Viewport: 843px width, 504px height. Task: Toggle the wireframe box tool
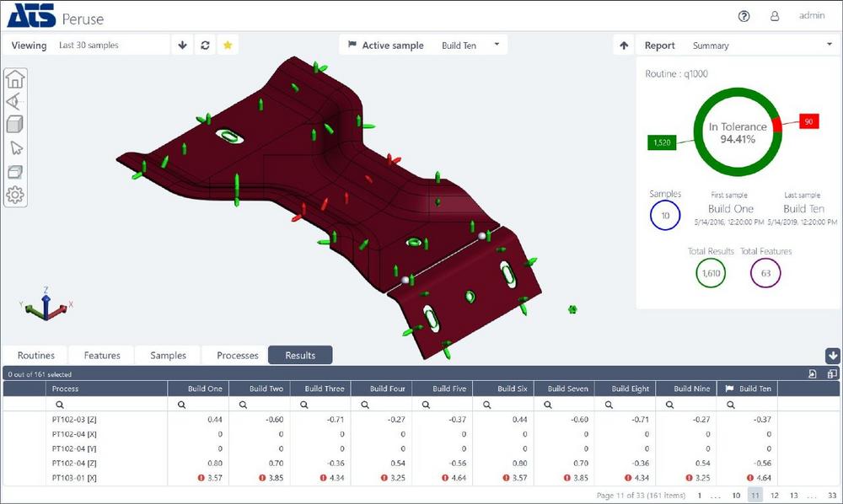coord(15,171)
